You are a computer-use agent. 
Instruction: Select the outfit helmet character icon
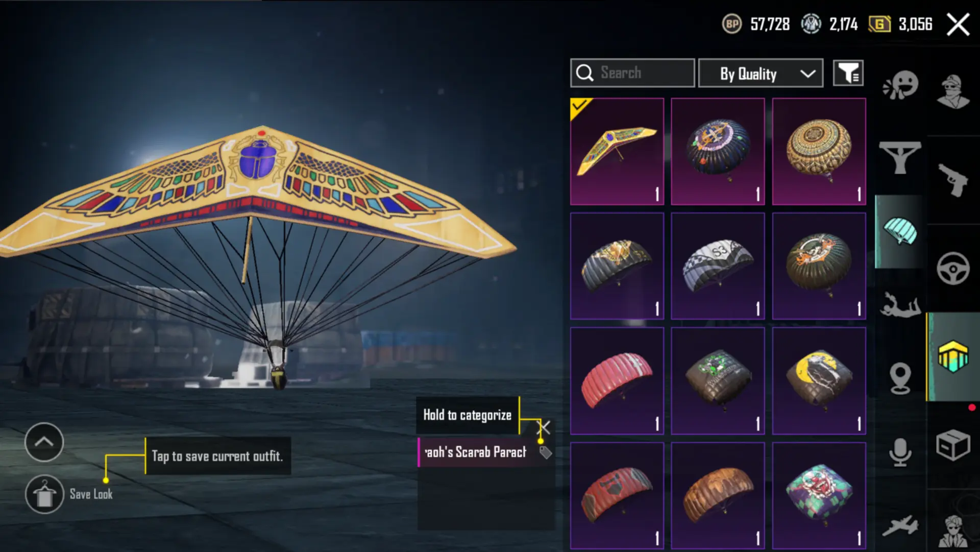pyautogui.click(x=953, y=91)
